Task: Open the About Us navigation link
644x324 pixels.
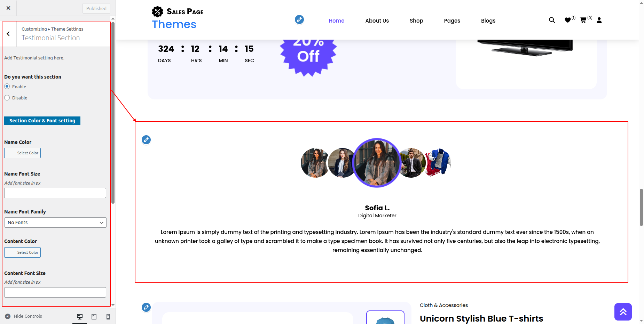Action: click(377, 21)
